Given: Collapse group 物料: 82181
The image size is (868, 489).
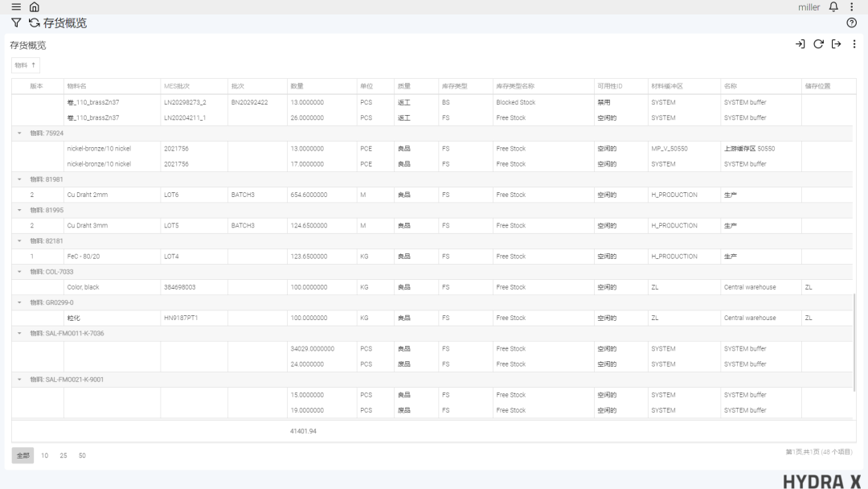Looking at the screenshot, I should (x=19, y=241).
